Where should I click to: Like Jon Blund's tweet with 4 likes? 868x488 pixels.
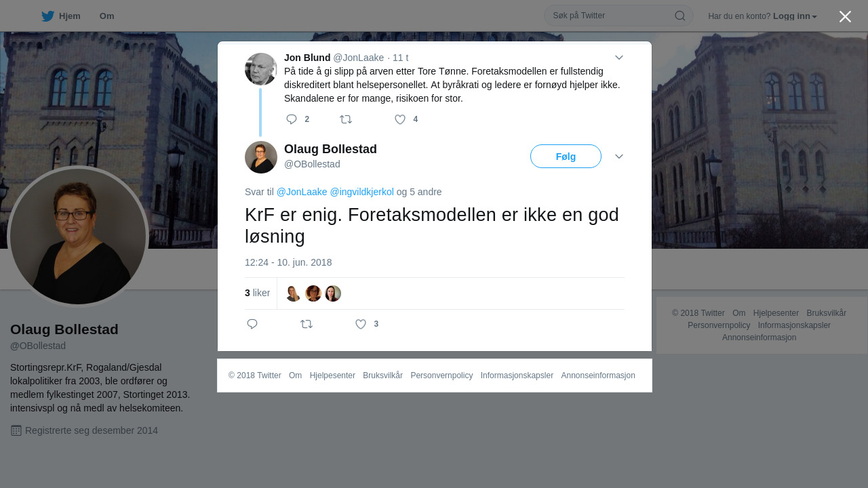pos(400,119)
